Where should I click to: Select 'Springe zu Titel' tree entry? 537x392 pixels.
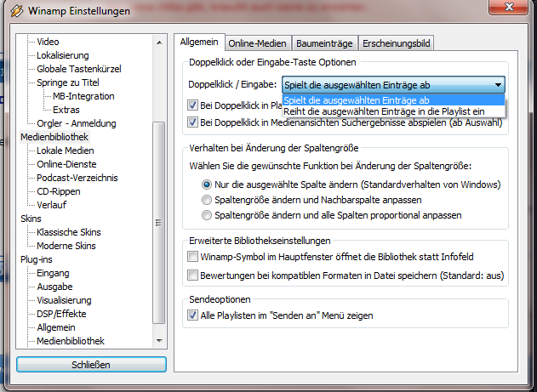tap(68, 82)
